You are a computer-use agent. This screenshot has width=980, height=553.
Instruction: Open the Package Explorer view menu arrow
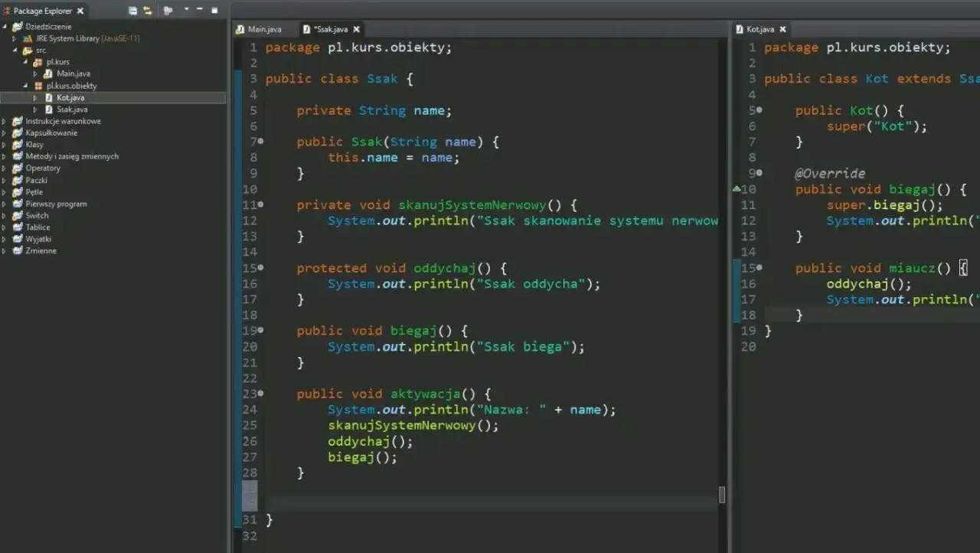coord(186,10)
